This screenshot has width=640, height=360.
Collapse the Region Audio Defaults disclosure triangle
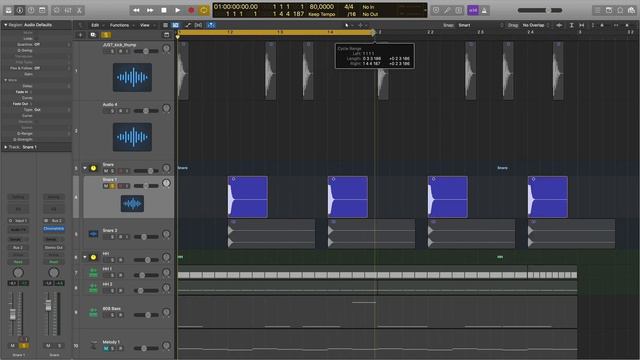[x=5, y=25]
